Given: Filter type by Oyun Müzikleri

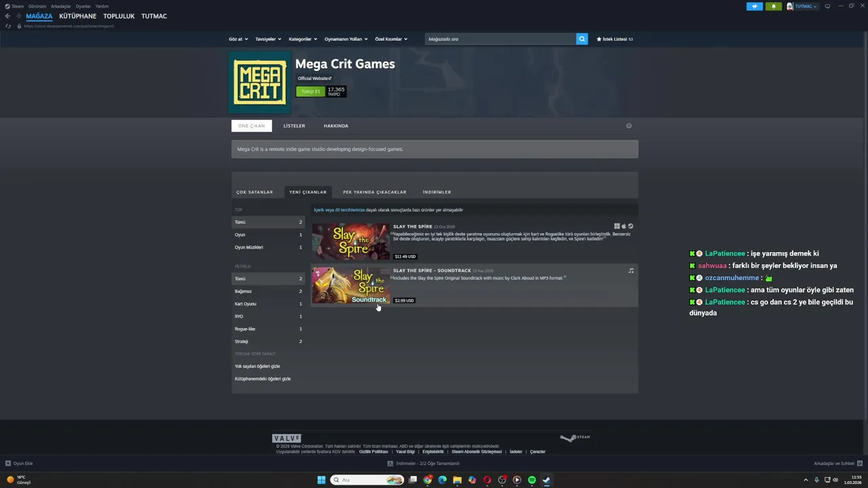Looking at the screenshot, I should click(269, 247).
